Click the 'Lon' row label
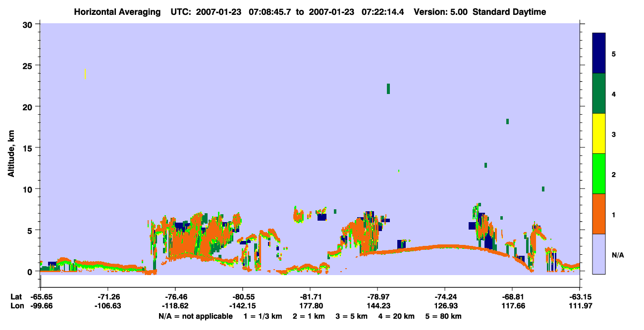 tap(16, 306)
